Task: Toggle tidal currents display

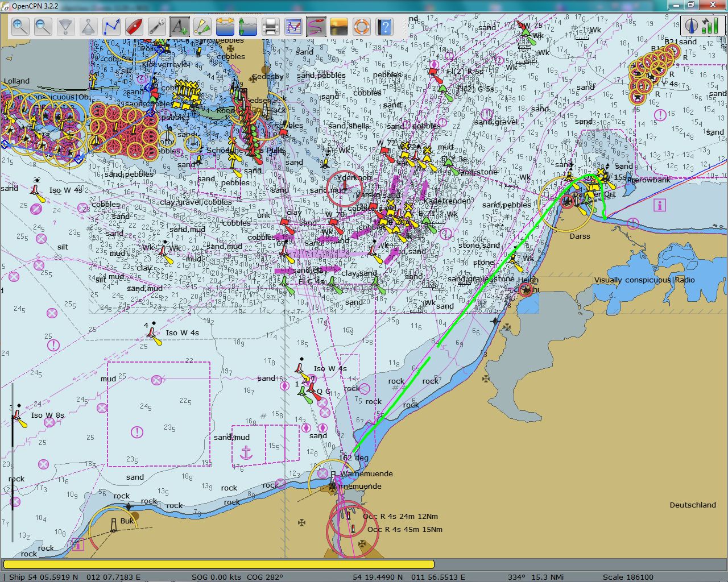Action: tap(225, 26)
